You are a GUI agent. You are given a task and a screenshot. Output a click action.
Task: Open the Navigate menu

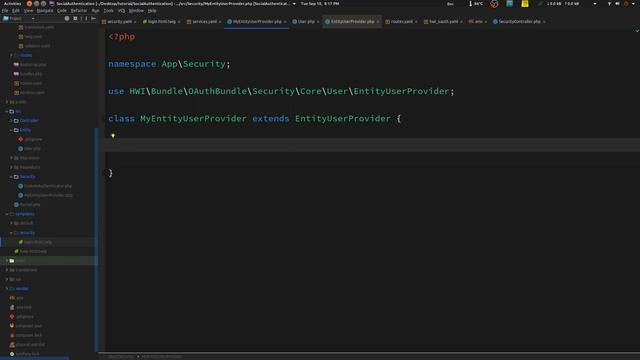(x=45, y=11)
